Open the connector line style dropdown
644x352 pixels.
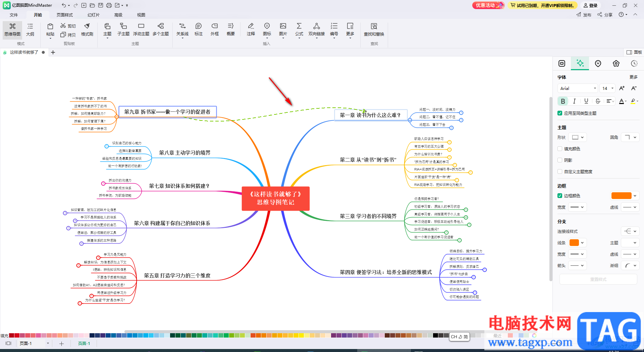[630, 231]
